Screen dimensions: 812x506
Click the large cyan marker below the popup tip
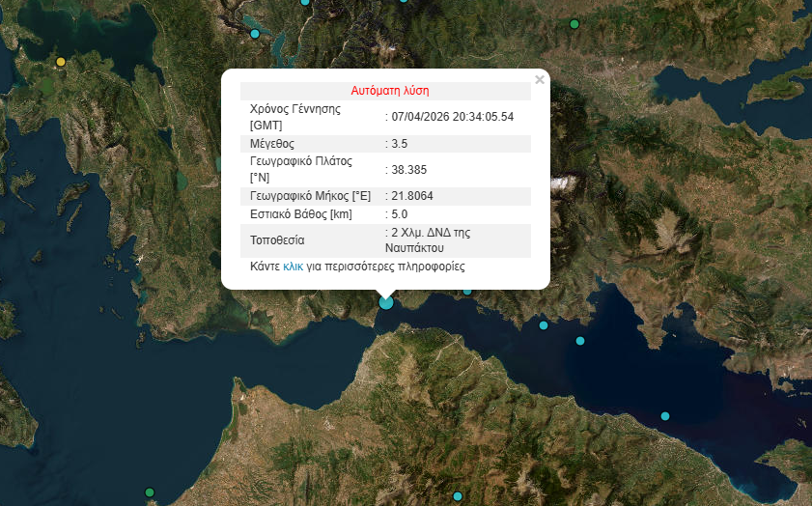[386, 302]
